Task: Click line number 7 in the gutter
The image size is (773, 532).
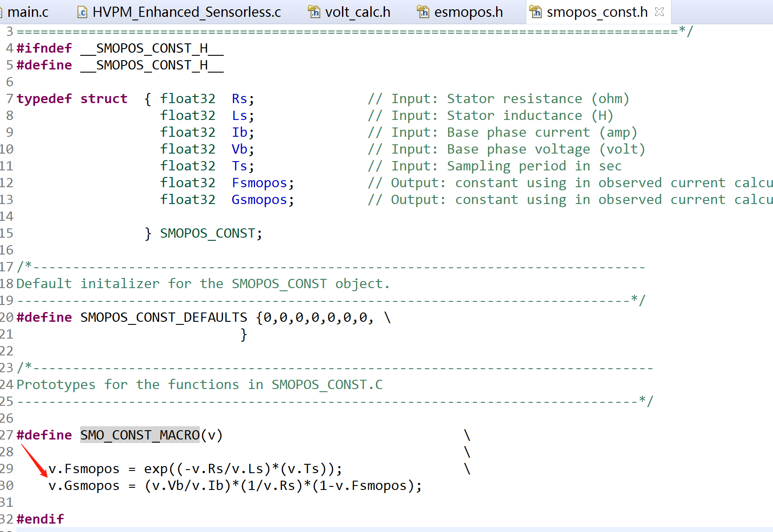Action: pos(10,99)
